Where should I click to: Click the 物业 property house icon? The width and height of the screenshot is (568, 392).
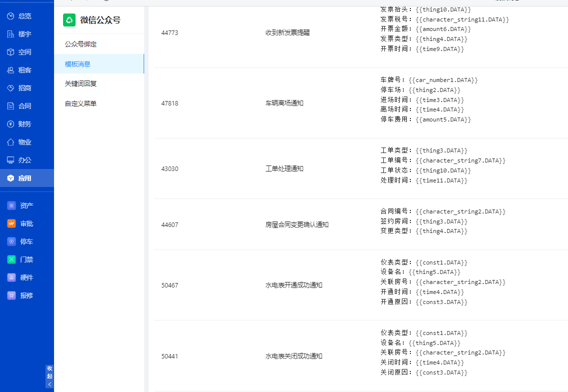(11, 142)
